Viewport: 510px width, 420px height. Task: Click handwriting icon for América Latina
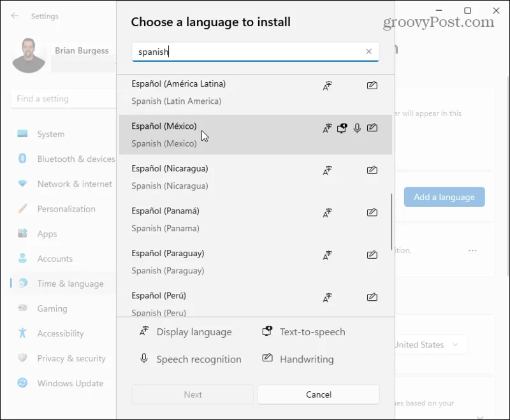(372, 85)
